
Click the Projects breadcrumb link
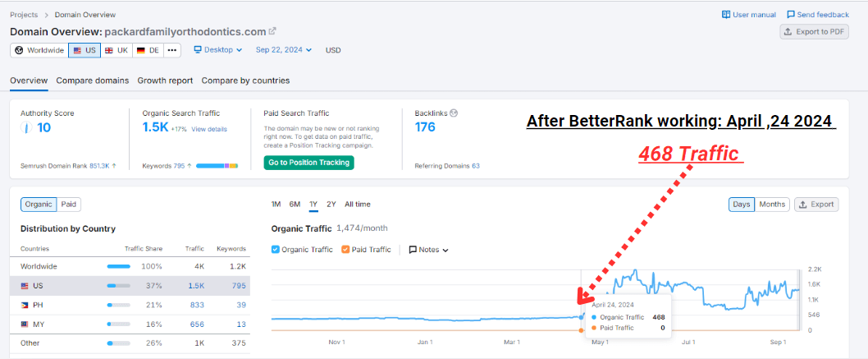tap(24, 15)
